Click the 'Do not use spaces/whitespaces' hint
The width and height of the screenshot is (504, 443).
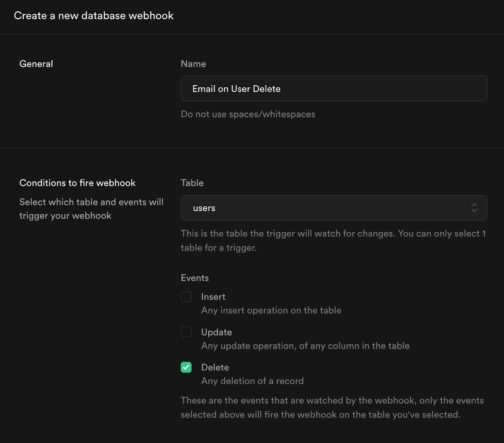pos(248,114)
